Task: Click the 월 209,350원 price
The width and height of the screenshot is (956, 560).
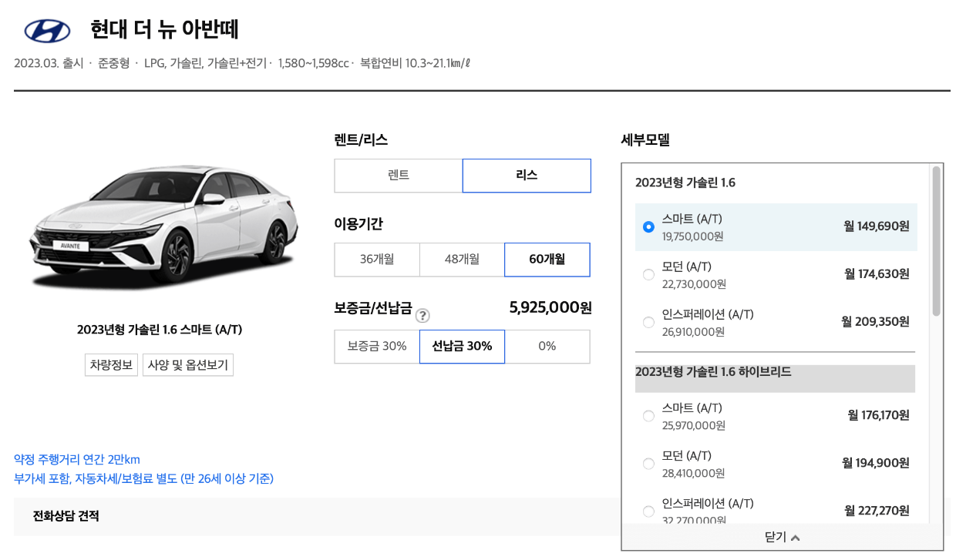Action: tap(875, 322)
